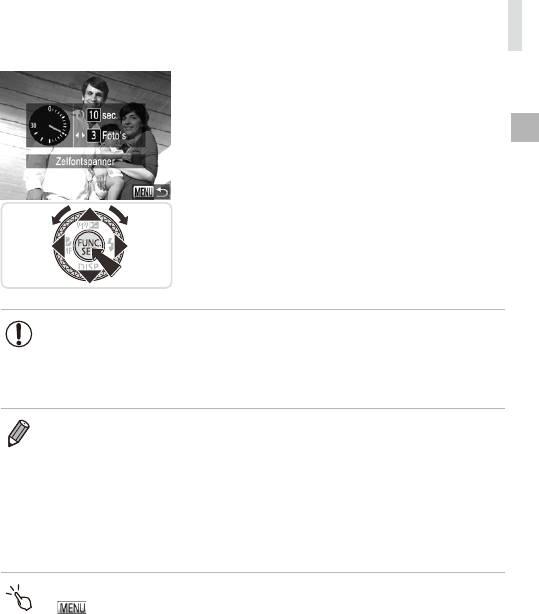
Task: Select the 3 Foto's count value box
Action: coord(93,135)
